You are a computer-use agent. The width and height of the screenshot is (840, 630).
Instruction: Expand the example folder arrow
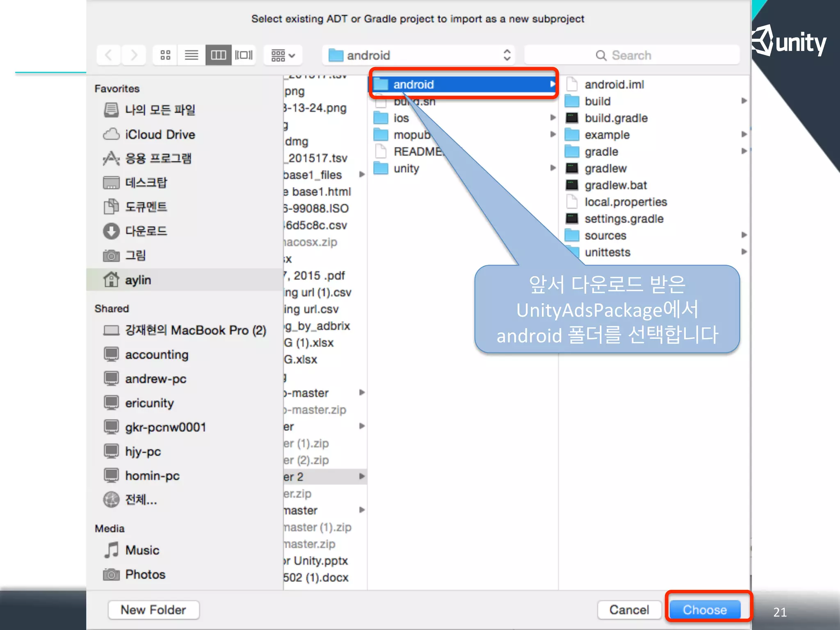[x=744, y=135]
